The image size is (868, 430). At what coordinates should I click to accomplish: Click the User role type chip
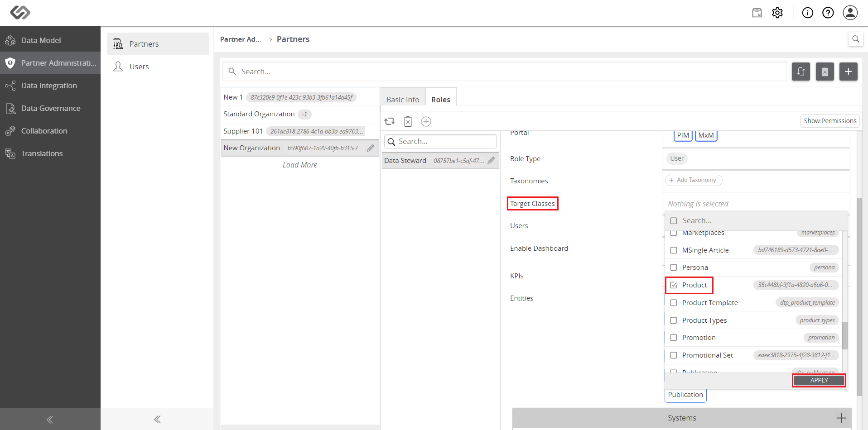(x=677, y=158)
